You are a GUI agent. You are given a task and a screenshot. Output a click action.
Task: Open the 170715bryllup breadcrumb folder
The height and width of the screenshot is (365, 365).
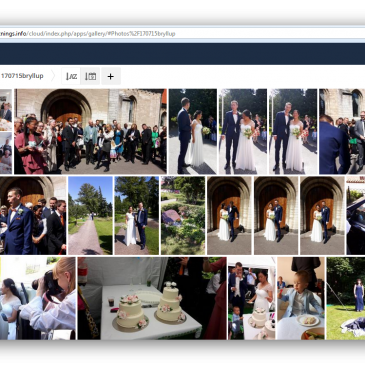pyautogui.click(x=22, y=76)
